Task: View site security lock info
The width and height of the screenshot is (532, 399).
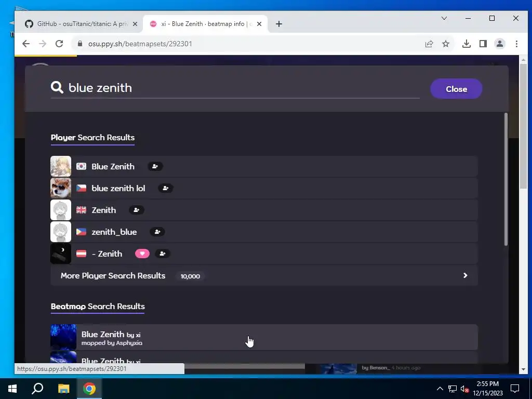Action: [x=80, y=44]
